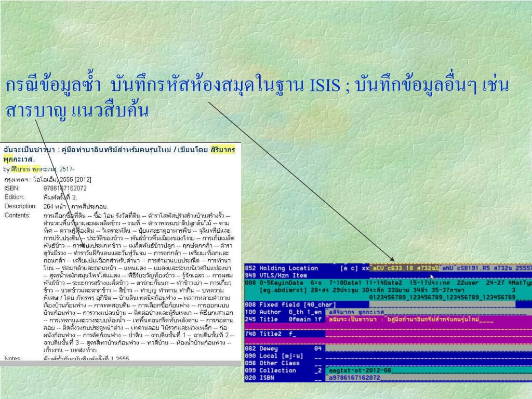Click the 245 Title field label

point(261,320)
